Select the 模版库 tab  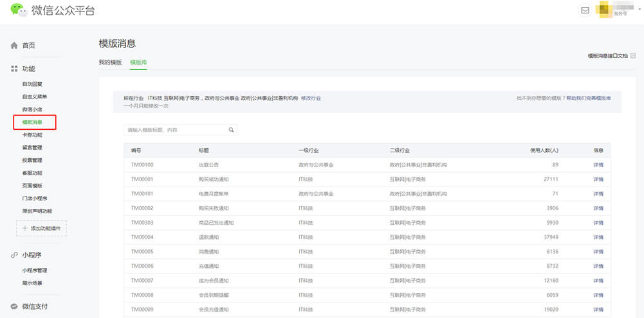click(138, 62)
